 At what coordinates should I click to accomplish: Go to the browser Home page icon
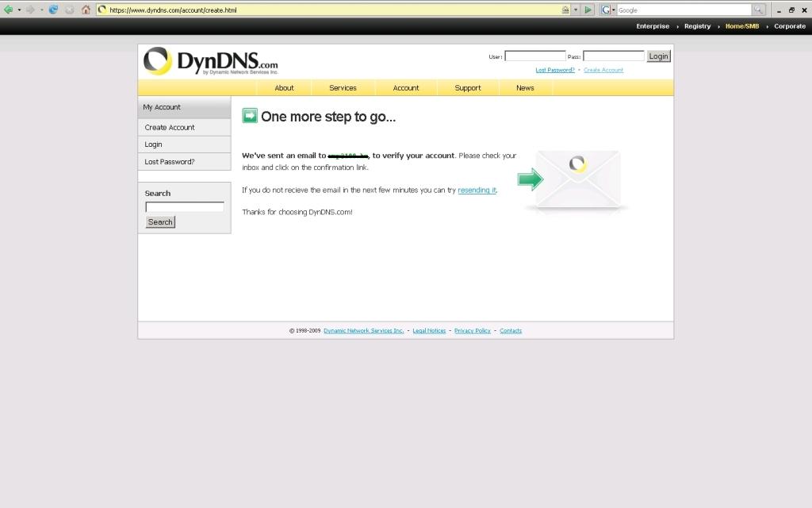pyautogui.click(x=86, y=10)
